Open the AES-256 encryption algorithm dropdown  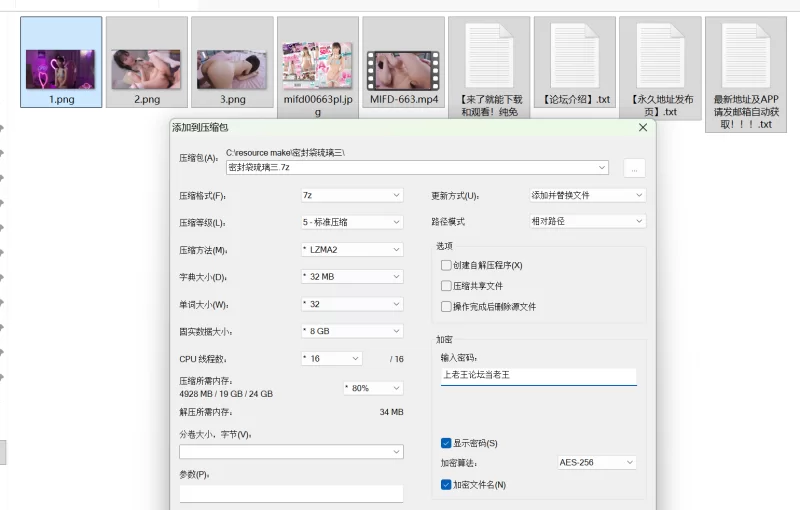pos(596,463)
